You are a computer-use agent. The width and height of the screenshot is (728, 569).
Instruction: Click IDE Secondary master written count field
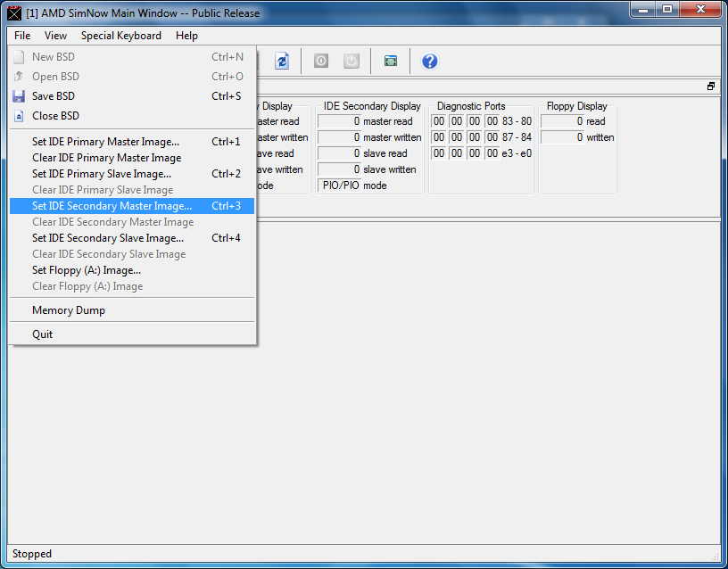pos(339,137)
